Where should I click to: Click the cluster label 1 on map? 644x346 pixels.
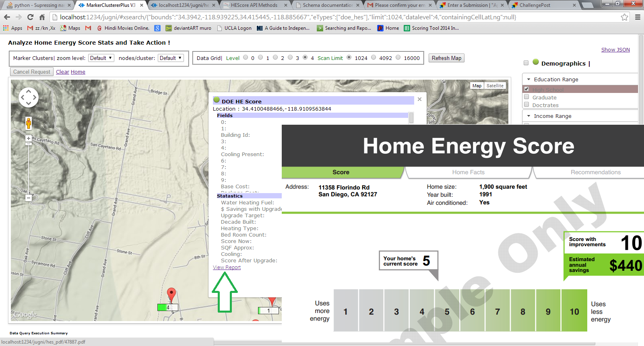pyautogui.click(x=269, y=311)
